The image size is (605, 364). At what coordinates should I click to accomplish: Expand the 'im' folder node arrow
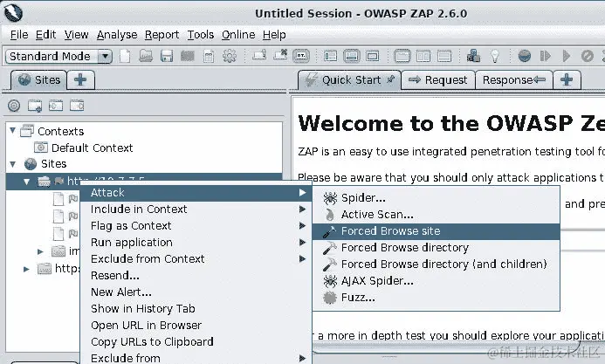[x=40, y=251]
